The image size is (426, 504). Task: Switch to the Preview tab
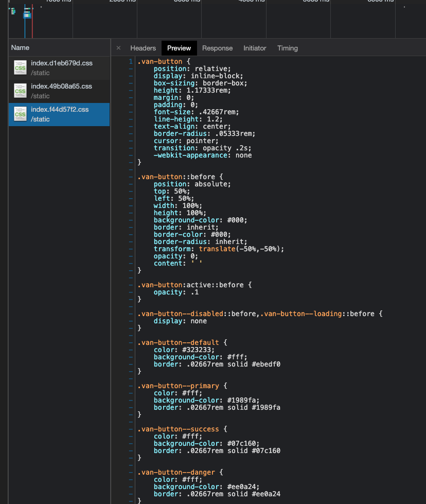179,48
